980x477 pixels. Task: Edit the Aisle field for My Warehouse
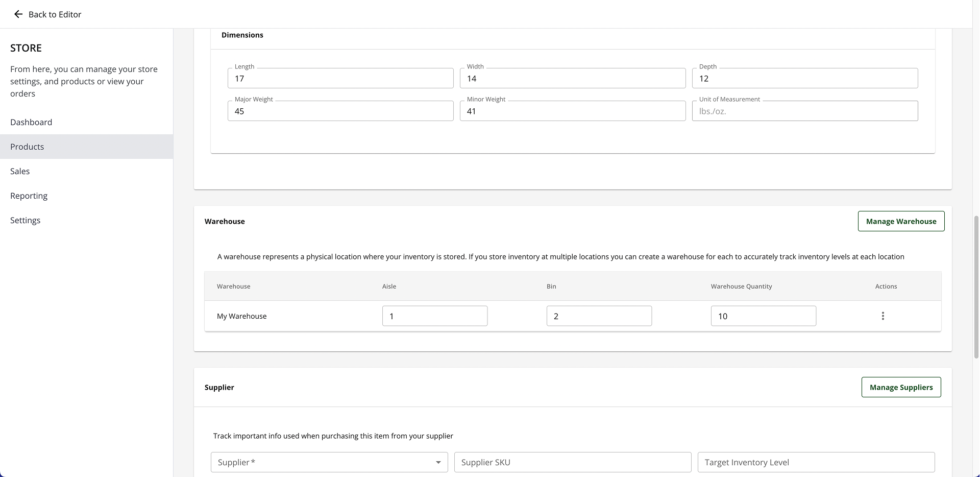[x=434, y=316]
